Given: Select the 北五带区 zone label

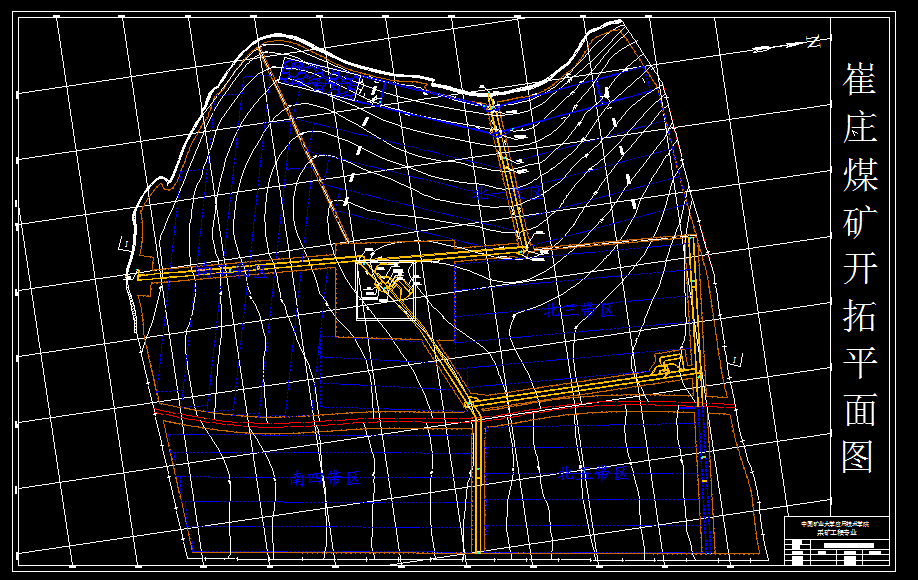Looking at the screenshot, I should point(592,473).
